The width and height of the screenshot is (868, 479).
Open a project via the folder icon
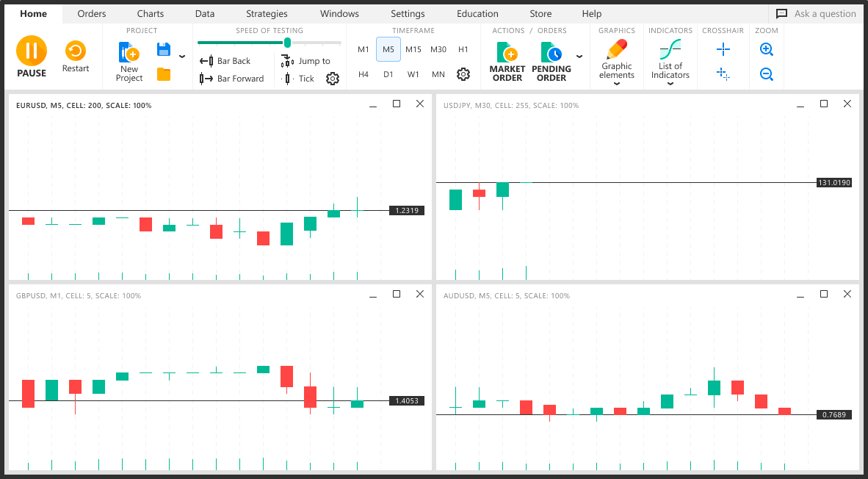163,73
